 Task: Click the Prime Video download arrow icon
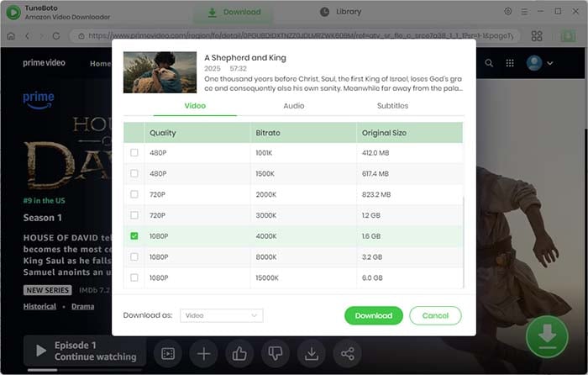(x=312, y=353)
